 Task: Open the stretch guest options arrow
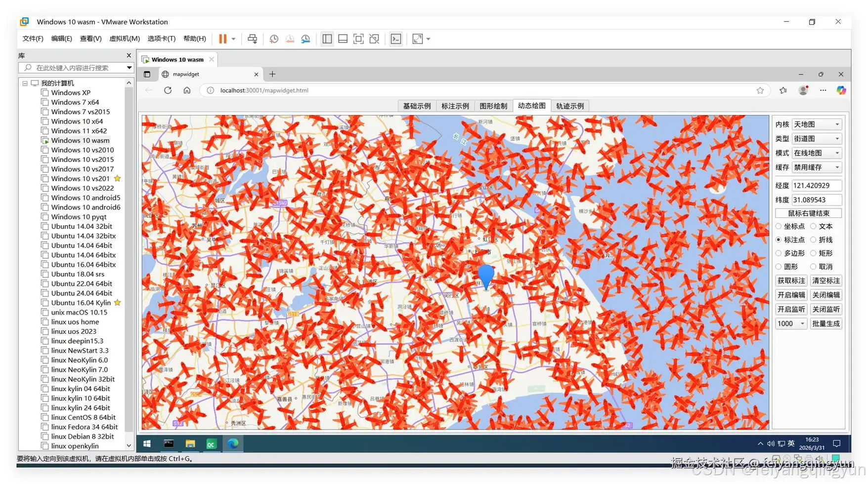pos(428,39)
